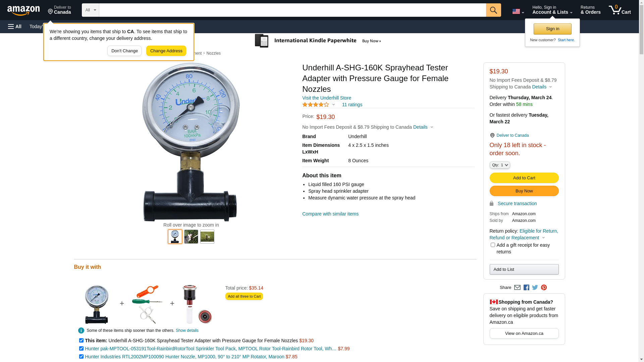Open the All hamburger menu
The height and width of the screenshot is (362, 644).
pos(15,26)
